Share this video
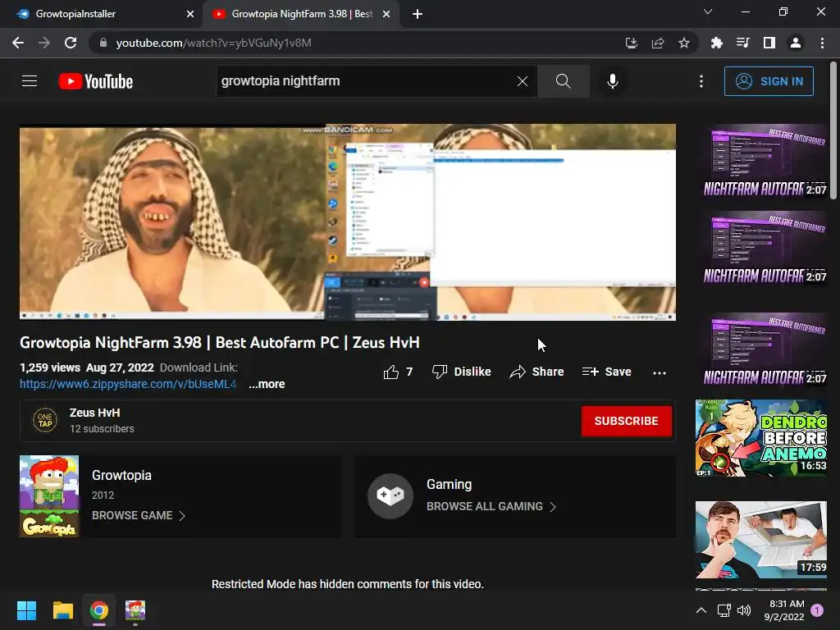The height and width of the screenshot is (630, 840). click(x=536, y=372)
